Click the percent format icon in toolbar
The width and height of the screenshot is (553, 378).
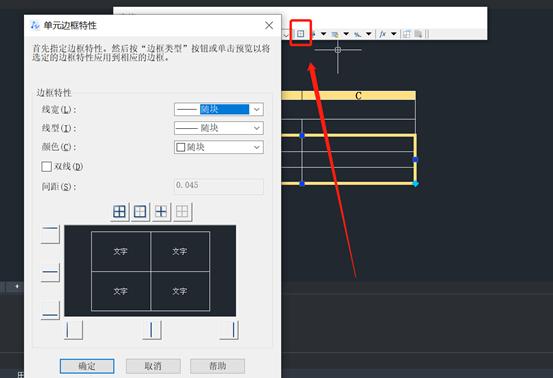(x=358, y=34)
